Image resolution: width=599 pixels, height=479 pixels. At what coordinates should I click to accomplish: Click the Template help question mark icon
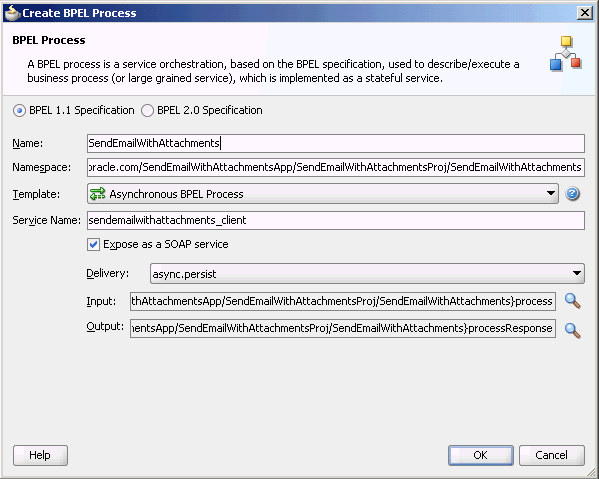coord(572,194)
